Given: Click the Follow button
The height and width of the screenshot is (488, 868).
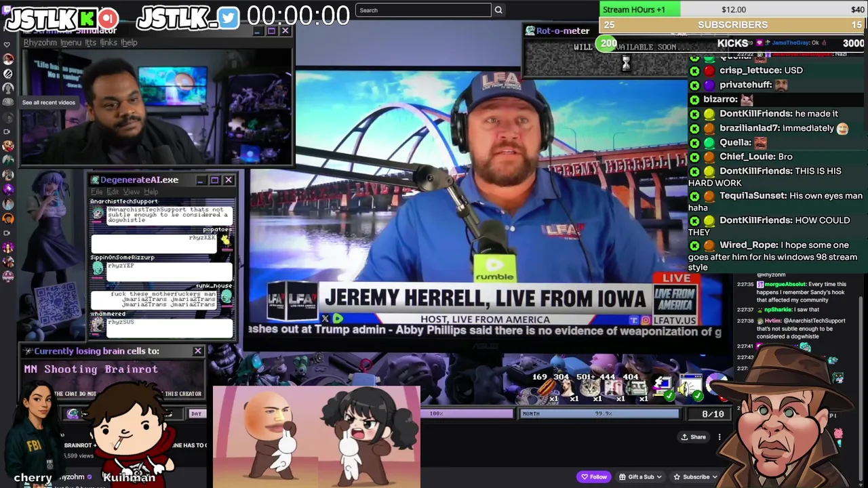Looking at the screenshot, I should 594,476.
